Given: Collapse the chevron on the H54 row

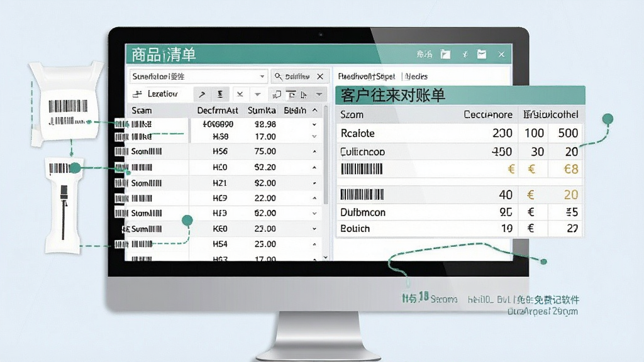Looking at the screenshot, I should click(x=314, y=244).
